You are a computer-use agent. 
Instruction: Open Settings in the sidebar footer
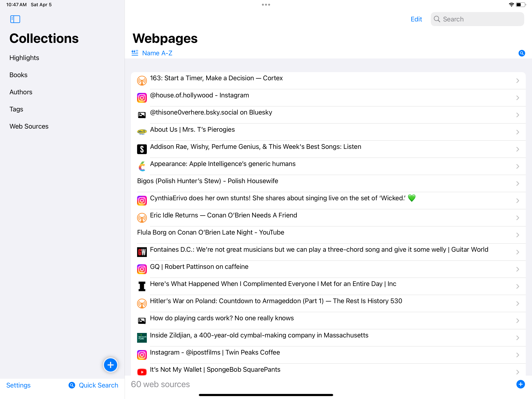pos(18,385)
